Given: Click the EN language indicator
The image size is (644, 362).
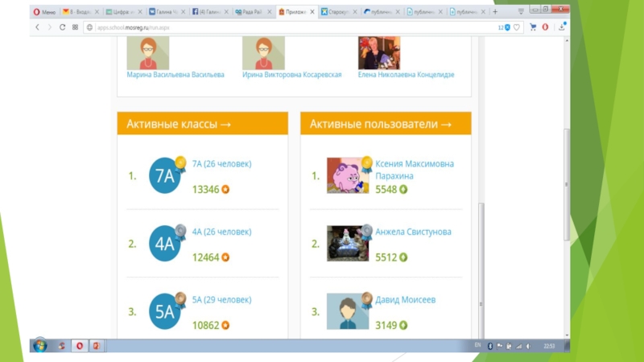Looking at the screenshot, I should [x=477, y=345].
